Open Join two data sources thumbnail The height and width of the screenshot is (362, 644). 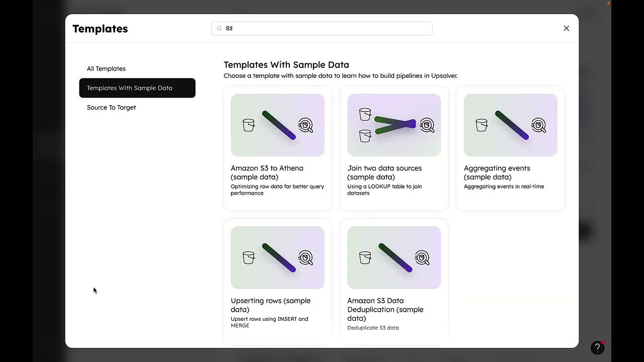click(394, 125)
